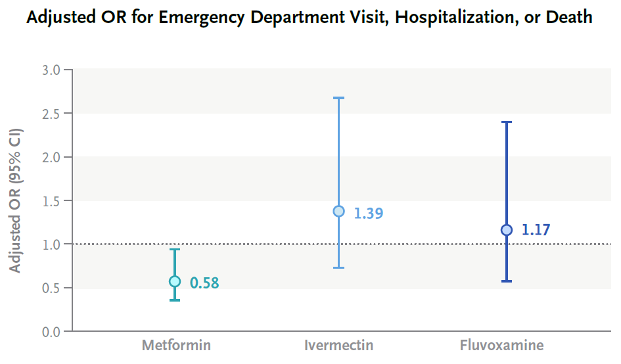Select the 1.17 value label

pyautogui.click(x=536, y=230)
